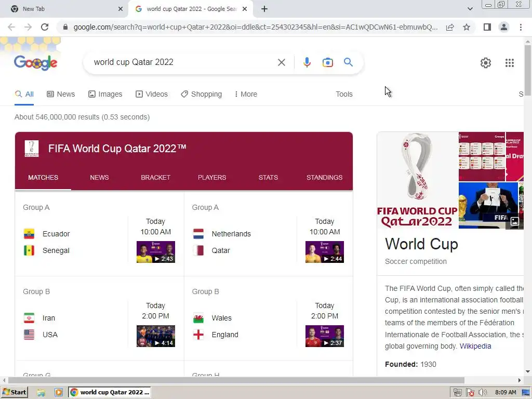Open Google apps grid icon
The width and height of the screenshot is (532, 399).
pyautogui.click(x=509, y=63)
